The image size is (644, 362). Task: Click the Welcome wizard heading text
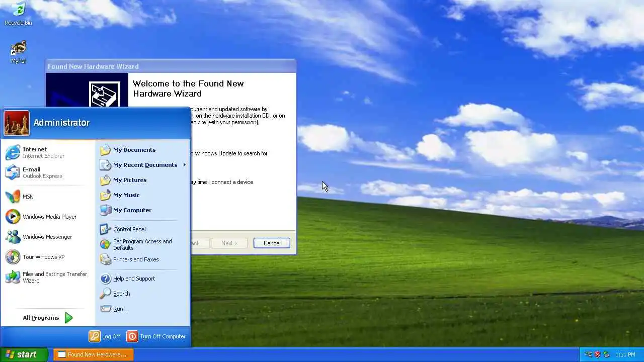pyautogui.click(x=188, y=88)
